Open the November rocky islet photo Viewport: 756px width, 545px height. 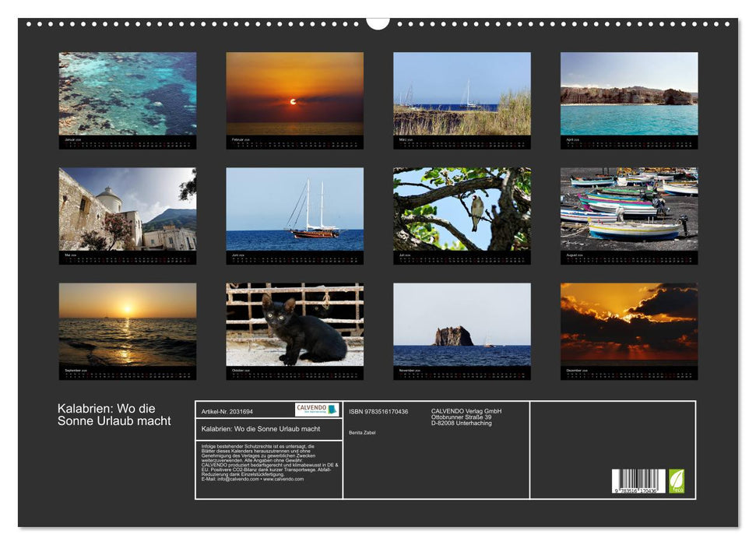coord(462,325)
